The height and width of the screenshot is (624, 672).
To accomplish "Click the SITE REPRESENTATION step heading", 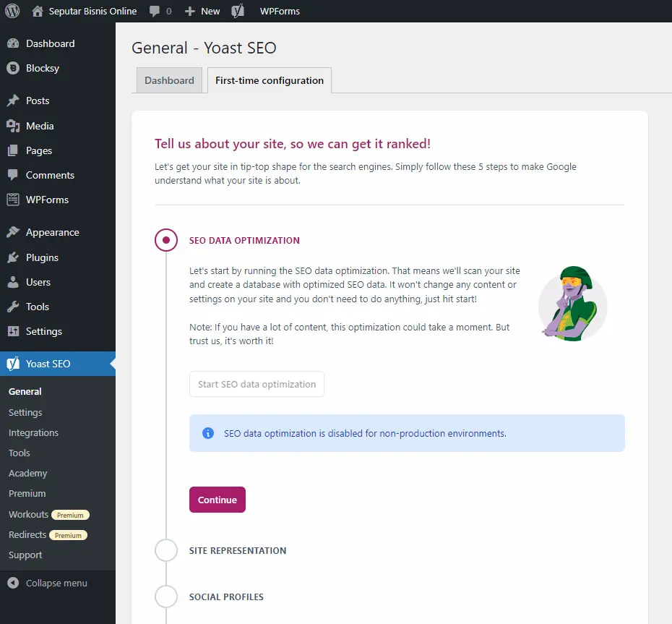I will (x=238, y=550).
